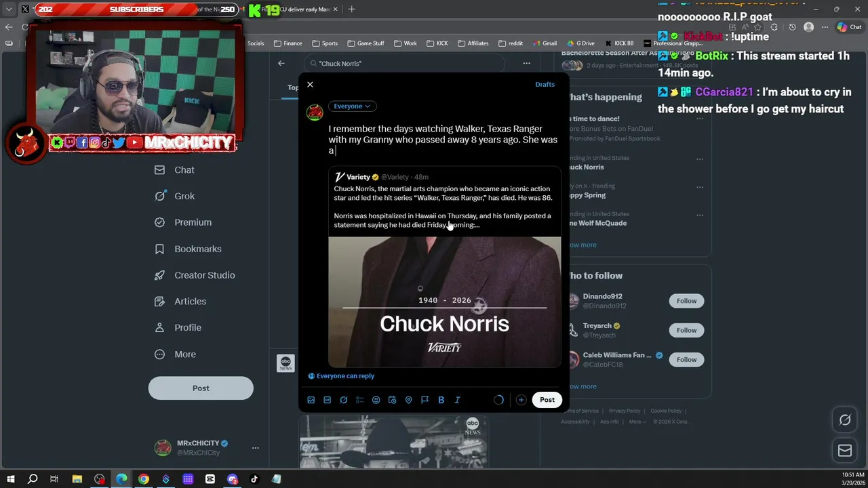This screenshot has width=868, height=488.
Task: Open the floating Grok button
Action: point(845,420)
